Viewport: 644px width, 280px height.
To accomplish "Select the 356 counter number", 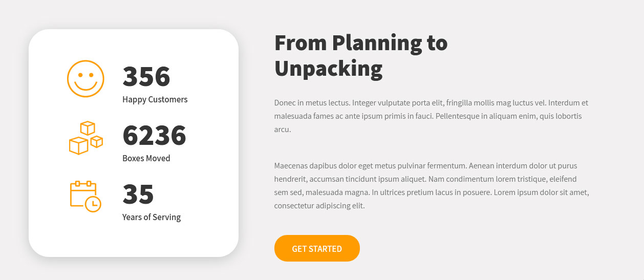I will pyautogui.click(x=146, y=77).
